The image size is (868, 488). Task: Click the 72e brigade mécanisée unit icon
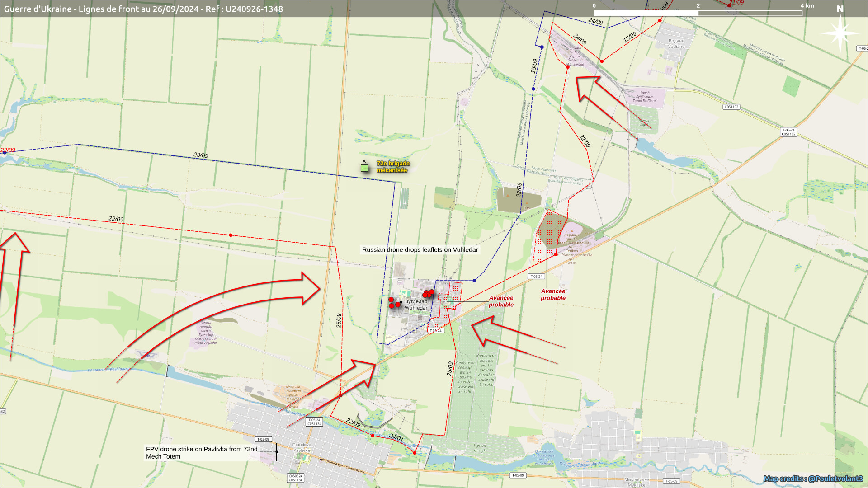pyautogui.click(x=364, y=168)
